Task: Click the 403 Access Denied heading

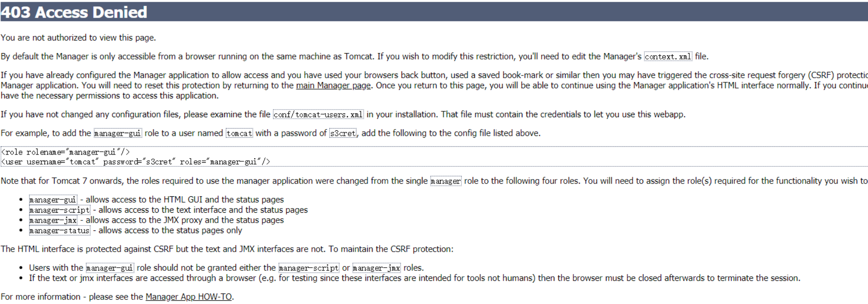Action: pyautogui.click(x=74, y=12)
